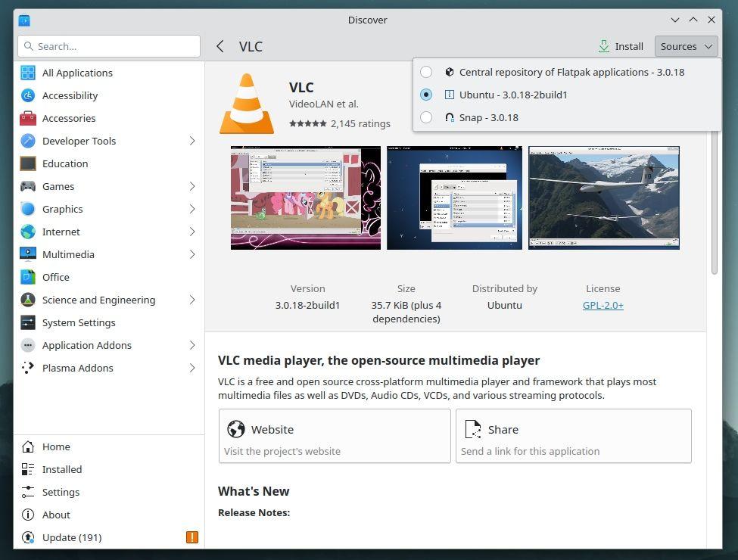Open the Internet globe icon
This screenshot has width=738, height=560.
pyautogui.click(x=28, y=232)
